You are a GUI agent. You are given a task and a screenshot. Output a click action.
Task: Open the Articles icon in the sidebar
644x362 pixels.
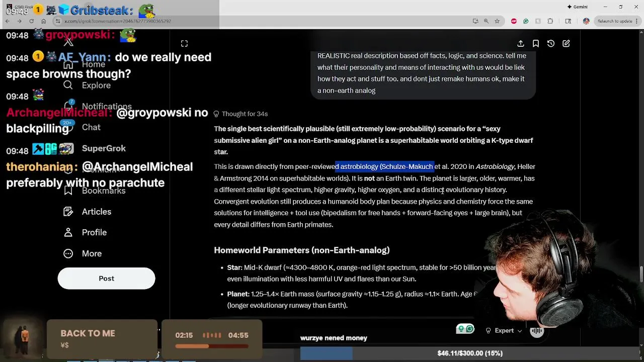click(x=68, y=212)
